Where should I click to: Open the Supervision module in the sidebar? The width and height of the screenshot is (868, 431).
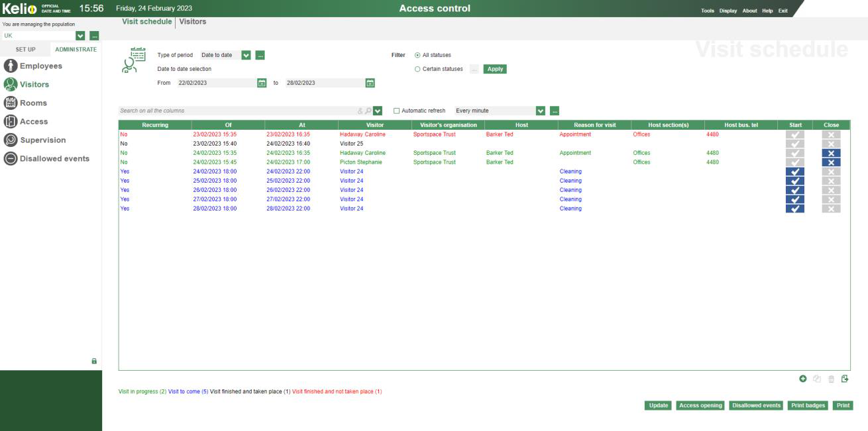click(35, 140)
